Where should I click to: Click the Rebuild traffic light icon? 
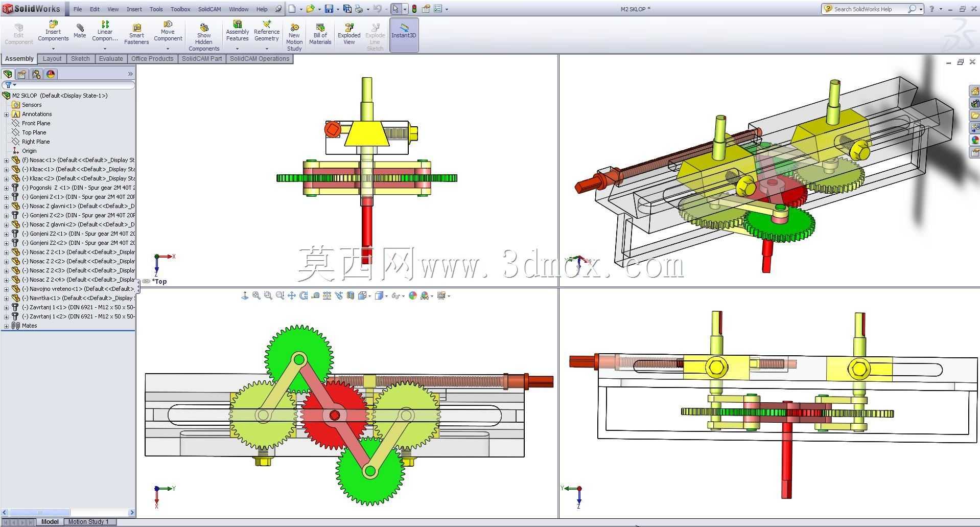[x=414, y=9]
